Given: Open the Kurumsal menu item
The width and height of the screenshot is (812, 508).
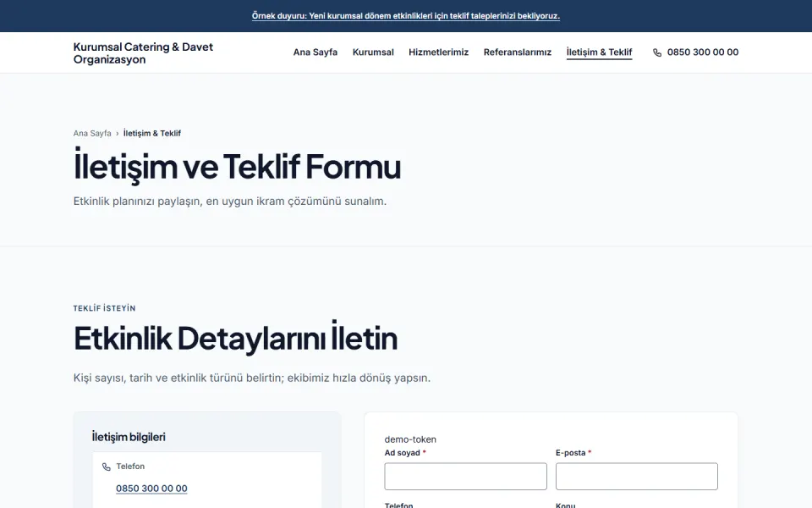Looking at the screenshot, I should pos(373,52).
